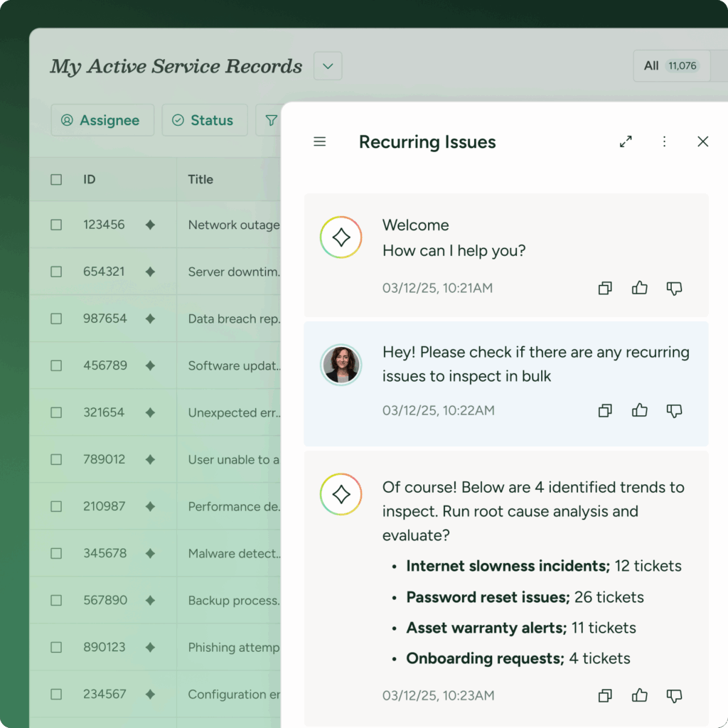Viewport: 728px width, 728px height.
Task: Open the Network outage record title
Action: click(x=234, y=225)
